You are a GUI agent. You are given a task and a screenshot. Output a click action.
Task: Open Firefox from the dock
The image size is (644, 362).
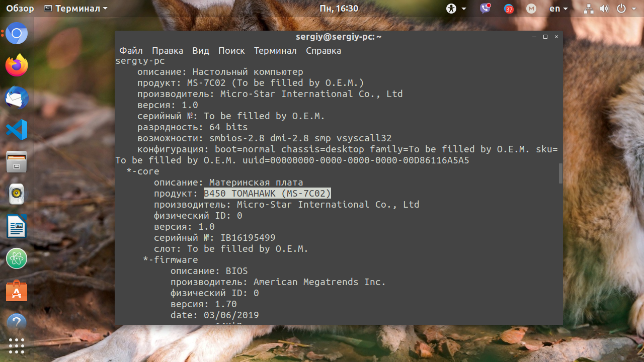point(17,66)
